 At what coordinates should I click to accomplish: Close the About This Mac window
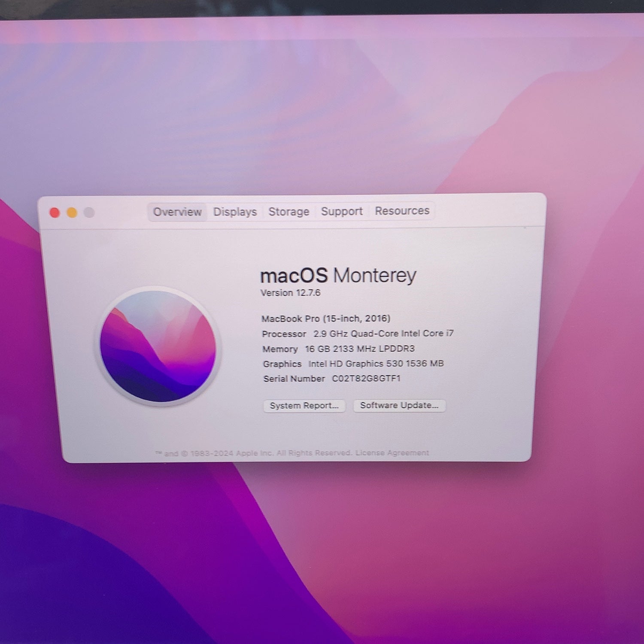coord(55,213)
